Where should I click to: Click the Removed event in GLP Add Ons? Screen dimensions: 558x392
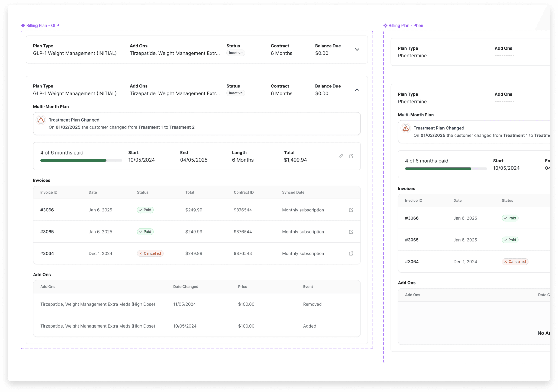(x=312, y=304)
